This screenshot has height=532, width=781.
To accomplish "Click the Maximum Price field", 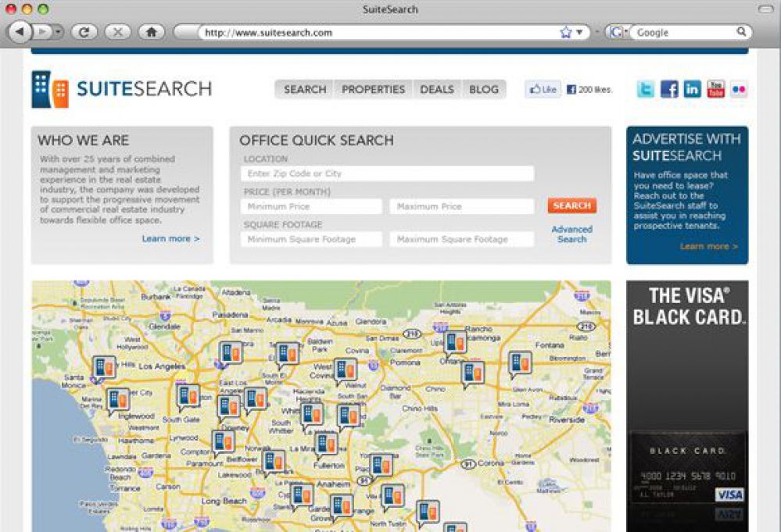I will pyautogui.click(x=462, y=206).
